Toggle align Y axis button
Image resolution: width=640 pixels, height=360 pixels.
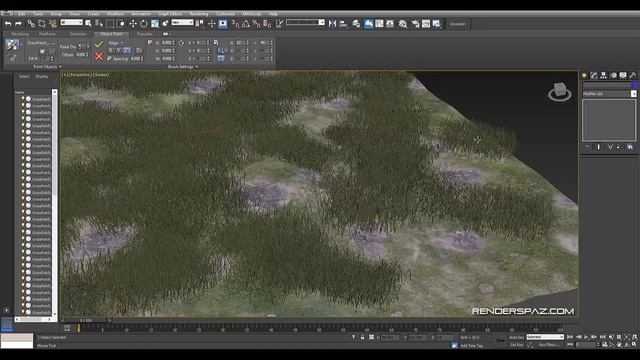(118, 51)
